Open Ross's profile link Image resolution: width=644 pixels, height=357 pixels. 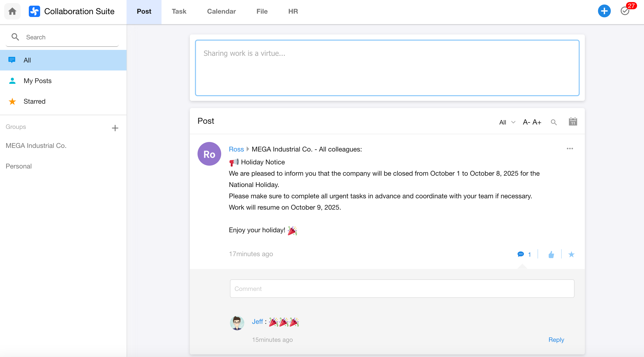pos(236,149)
